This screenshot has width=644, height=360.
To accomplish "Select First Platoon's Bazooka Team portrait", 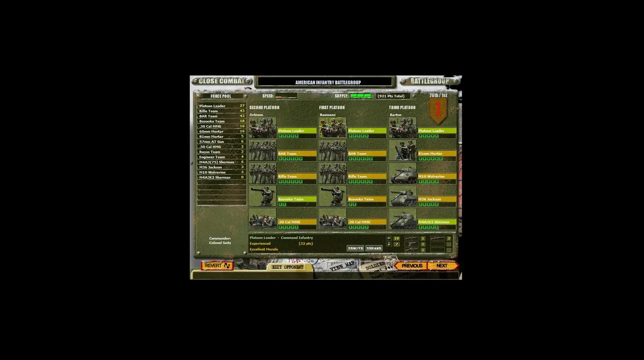I will [x=332, y=196].
